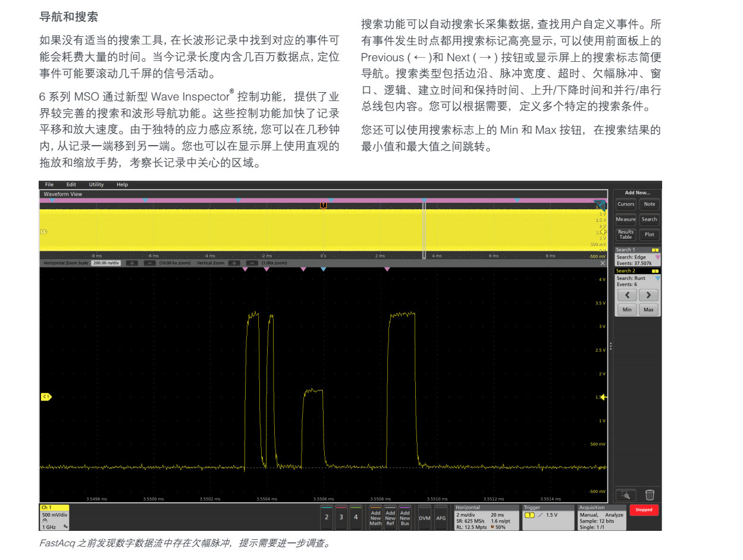The height and width of the screenshot is (560, 743).
Task: Open the Horizontal settings badge
Action: [x=485, y=518]
